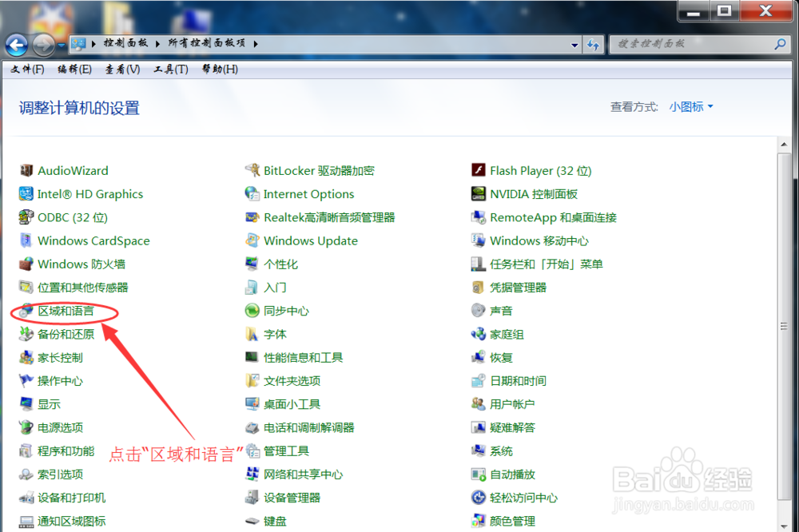展开“查看方式: 小图标”下拉菜单
Image resolution: width=799 pixels, height=532 pixels.
pyautogui.click(x=690, y=106)
